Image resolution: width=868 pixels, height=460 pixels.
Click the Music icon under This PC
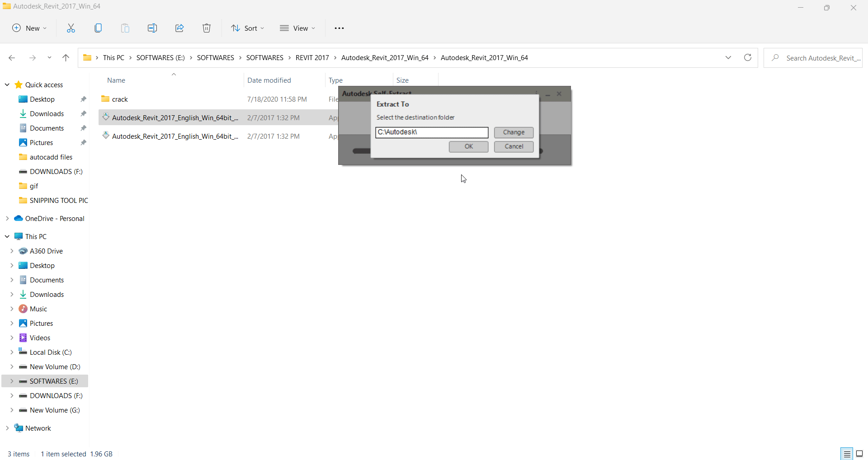click(23, 309)
